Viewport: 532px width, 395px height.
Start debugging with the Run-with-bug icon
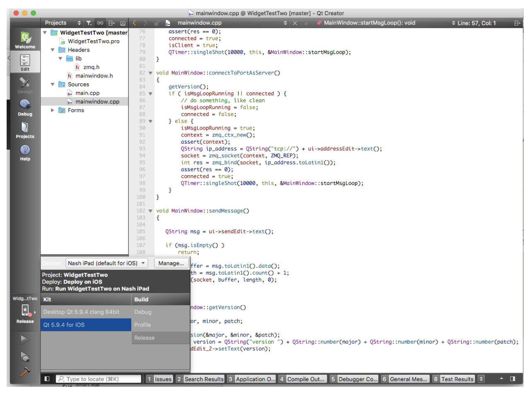[25, 356]
